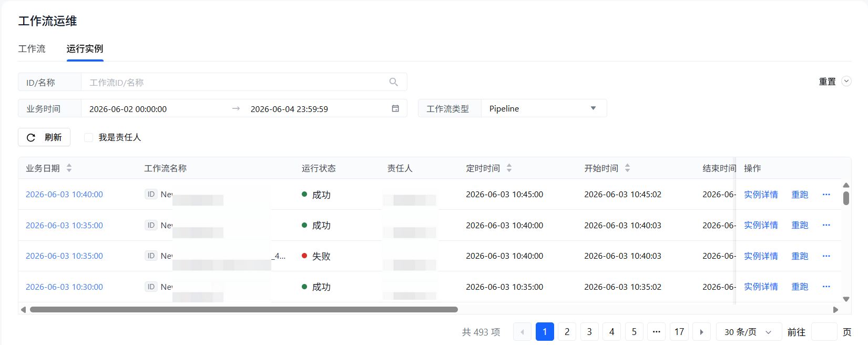Open more actions for failed 失败 row
This screenshot has height=345, width=868.
point(826,256)
